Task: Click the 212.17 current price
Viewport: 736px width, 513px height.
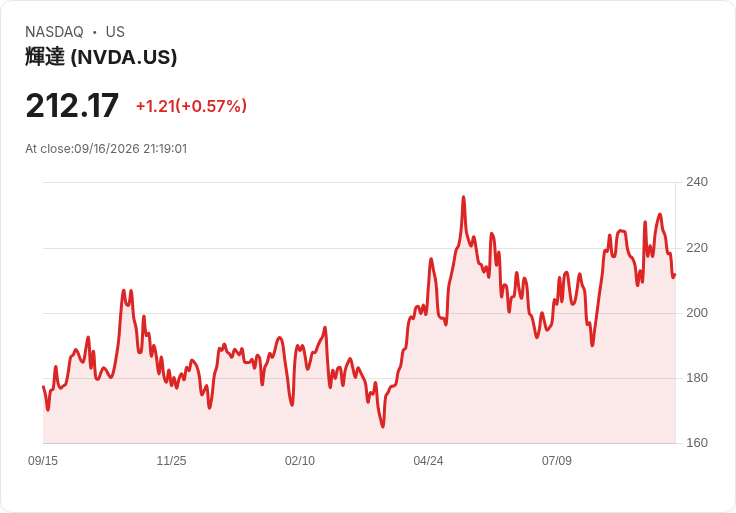Action: tap(72, 106)
